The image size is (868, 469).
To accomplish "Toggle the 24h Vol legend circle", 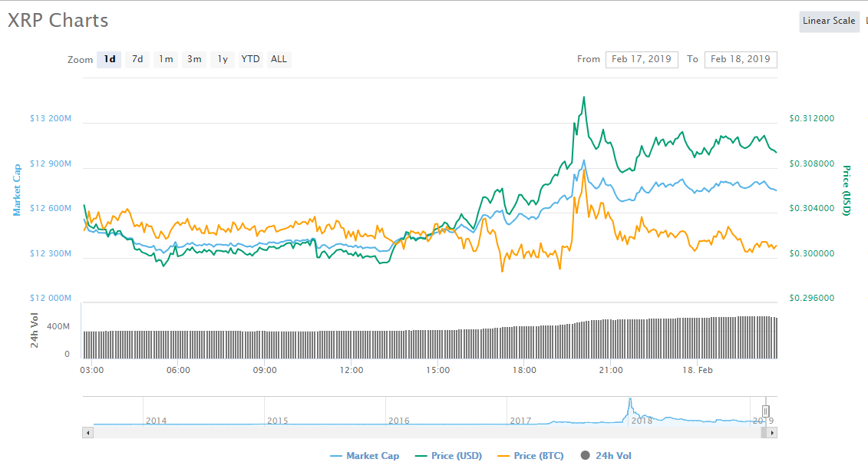I will point(585,455).
